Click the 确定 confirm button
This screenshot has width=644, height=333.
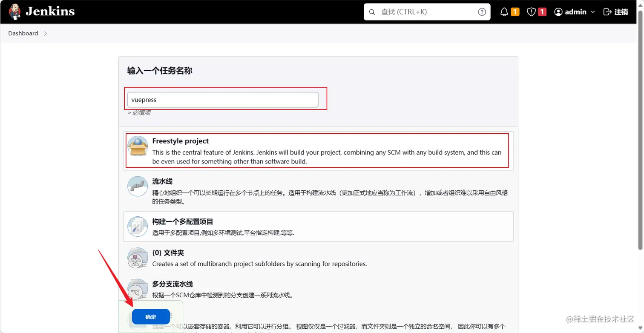151,317
